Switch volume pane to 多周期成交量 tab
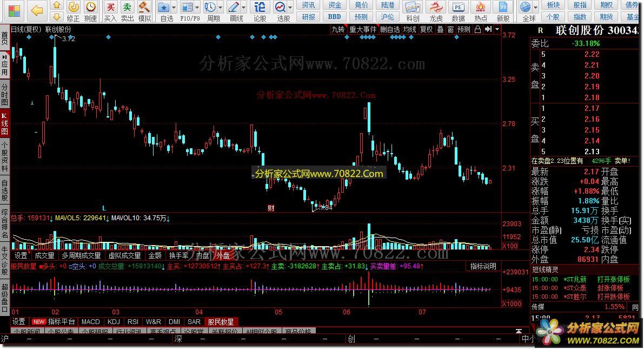The width and height of the screenshot is (644, 349). 81,256
